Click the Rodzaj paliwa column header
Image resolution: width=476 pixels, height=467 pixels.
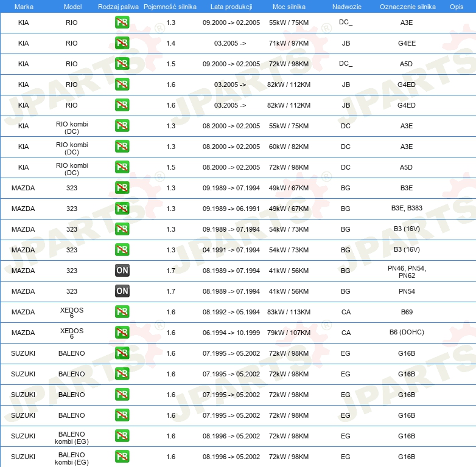tap(118, 7)
